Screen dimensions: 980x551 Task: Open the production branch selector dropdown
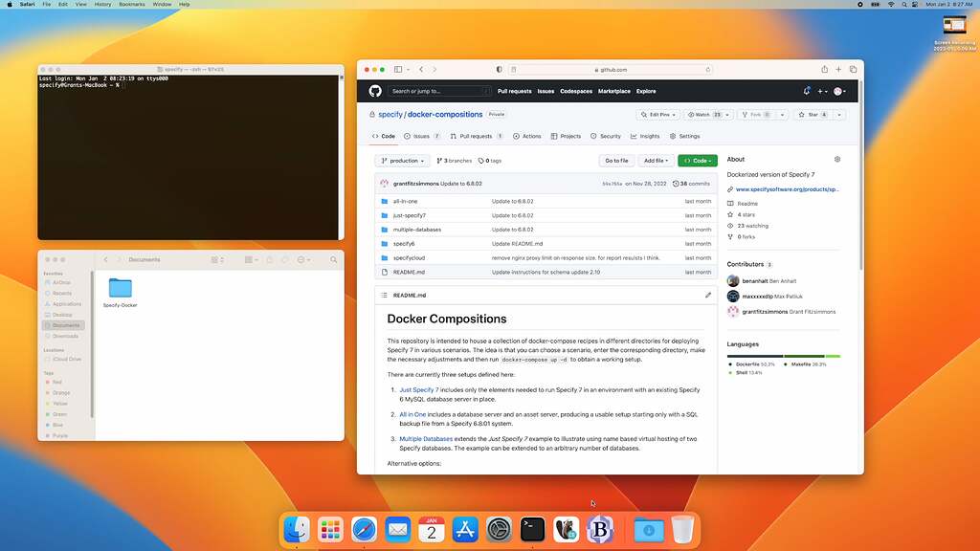point(402,161)
